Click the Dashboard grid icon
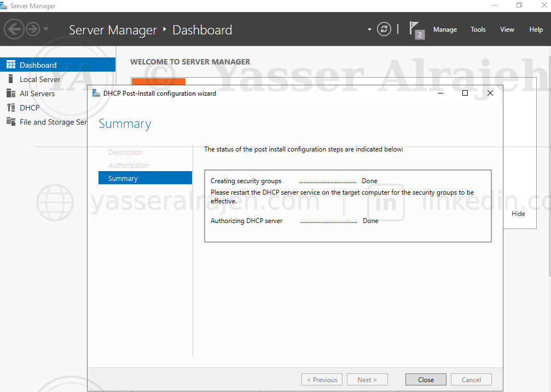 pyautogui.click(x=11, y=65)
